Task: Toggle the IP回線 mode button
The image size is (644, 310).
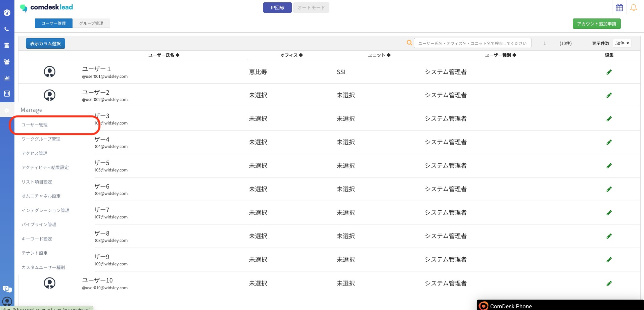Action: click(x=277, y=8)
